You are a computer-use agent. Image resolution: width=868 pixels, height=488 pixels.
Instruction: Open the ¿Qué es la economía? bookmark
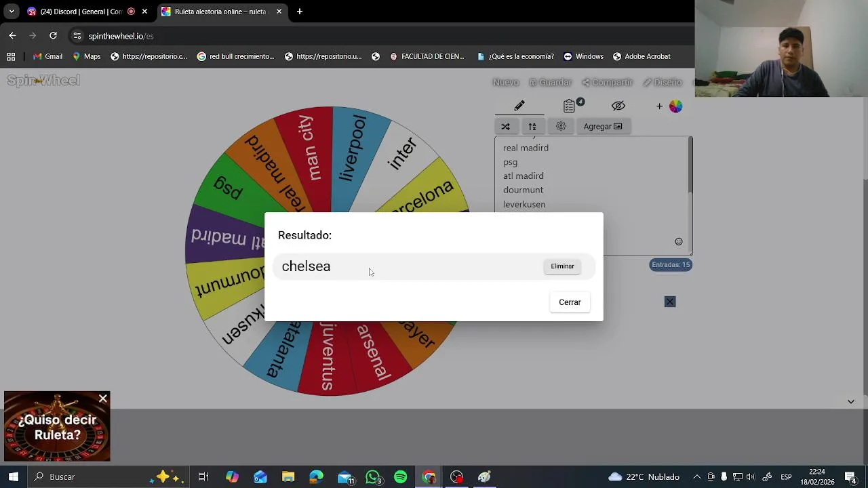coord(515,56)
